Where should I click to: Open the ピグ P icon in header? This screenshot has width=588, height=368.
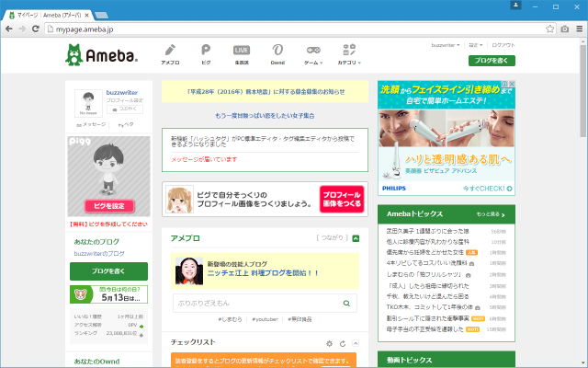(x=206, y=54)
